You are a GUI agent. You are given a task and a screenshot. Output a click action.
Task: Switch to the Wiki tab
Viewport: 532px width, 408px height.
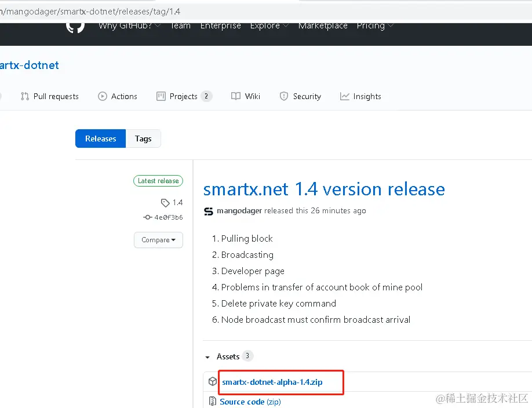click(x=246, y=96)
